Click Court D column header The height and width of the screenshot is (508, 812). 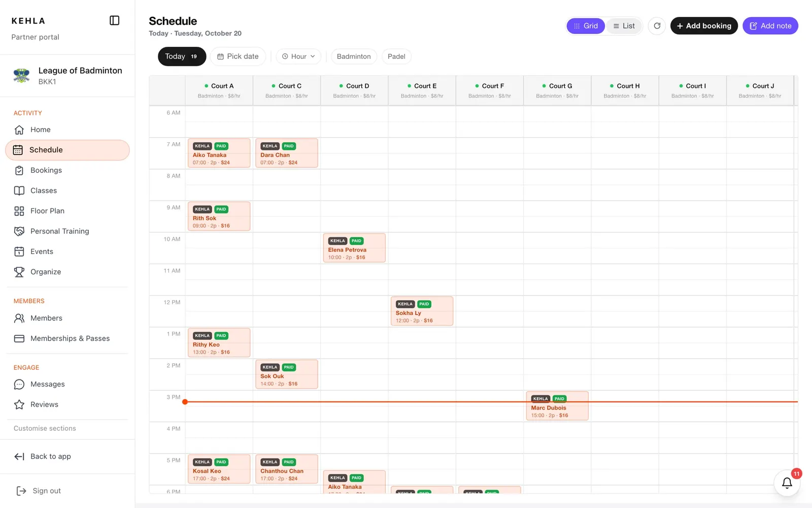pos(354,90)
